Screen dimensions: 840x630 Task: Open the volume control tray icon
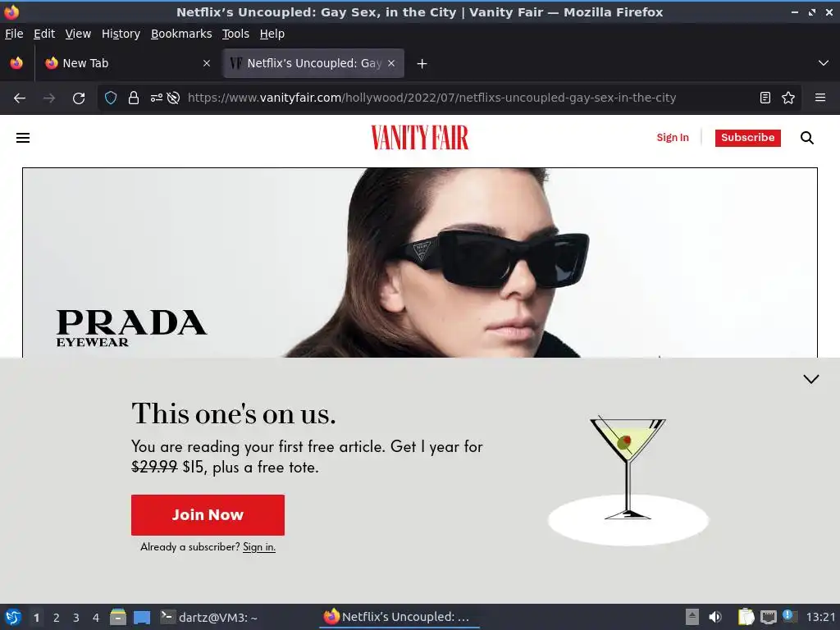(715, 617)
